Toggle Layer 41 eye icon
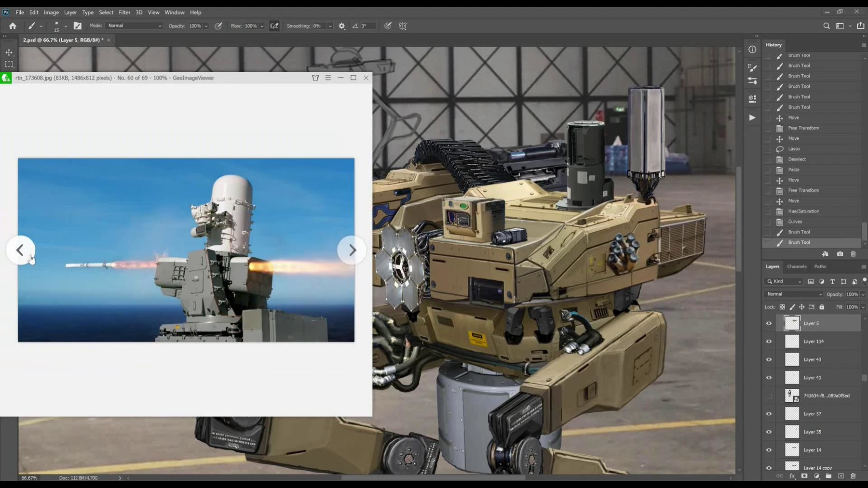Screen dimensions: 868x488 769,378
